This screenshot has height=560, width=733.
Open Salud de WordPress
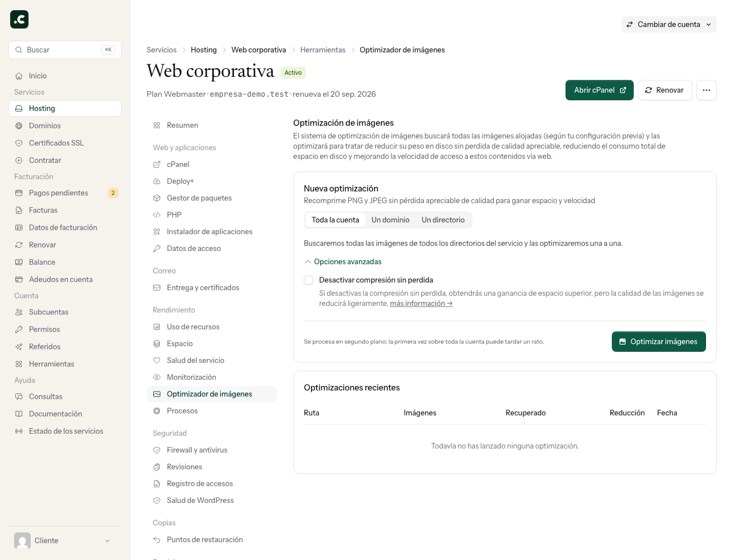click(212, 500)
